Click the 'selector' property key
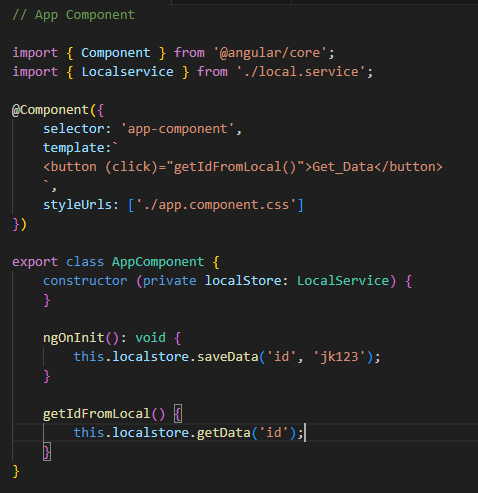This screenshot has height=493, width=478. coord(74,129)
